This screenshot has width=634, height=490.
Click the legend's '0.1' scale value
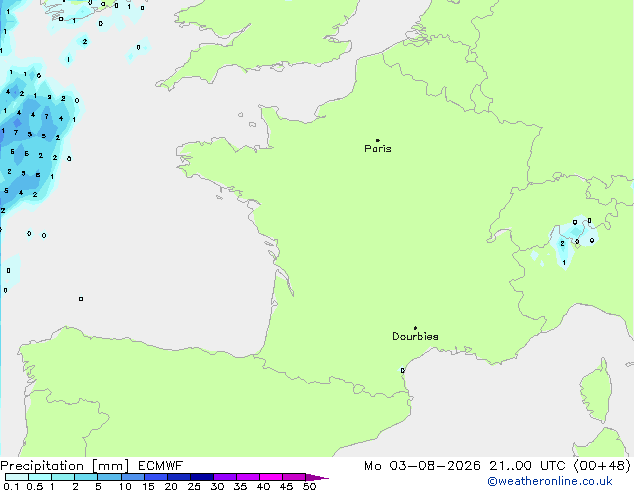tap(11, 486)
